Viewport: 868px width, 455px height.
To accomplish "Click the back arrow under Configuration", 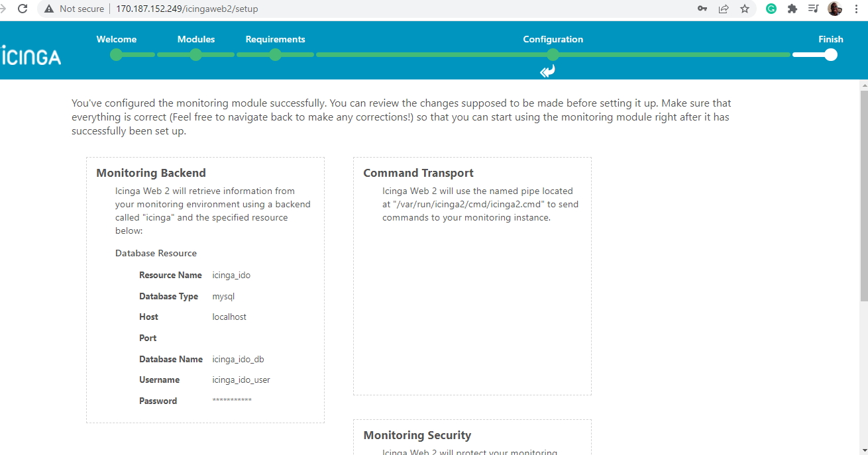I will pyautogui.click(x=547, y=71).
